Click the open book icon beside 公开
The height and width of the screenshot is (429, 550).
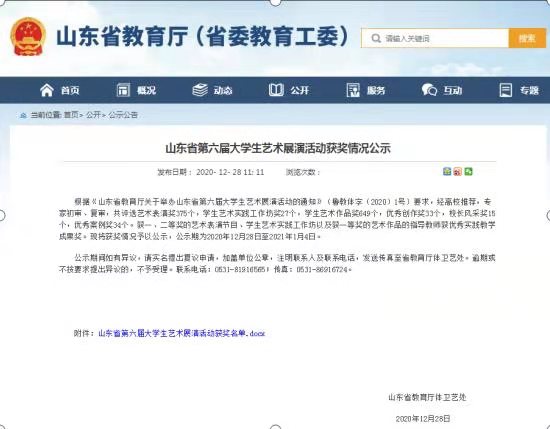click(276, 90)
